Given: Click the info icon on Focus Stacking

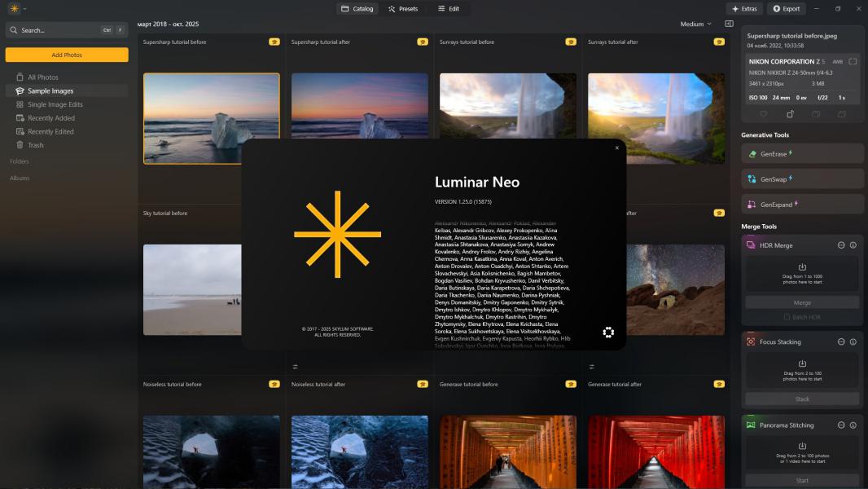Looking at the screenshot, I should tap(853, 341).
